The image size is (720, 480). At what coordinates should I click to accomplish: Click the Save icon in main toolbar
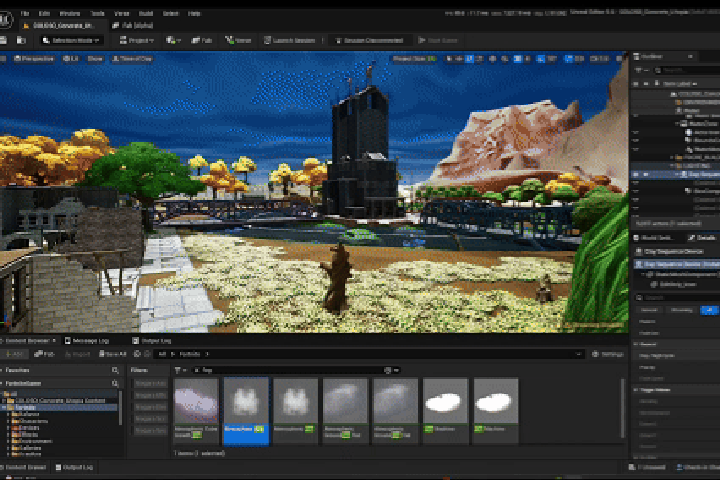point(3,40)
